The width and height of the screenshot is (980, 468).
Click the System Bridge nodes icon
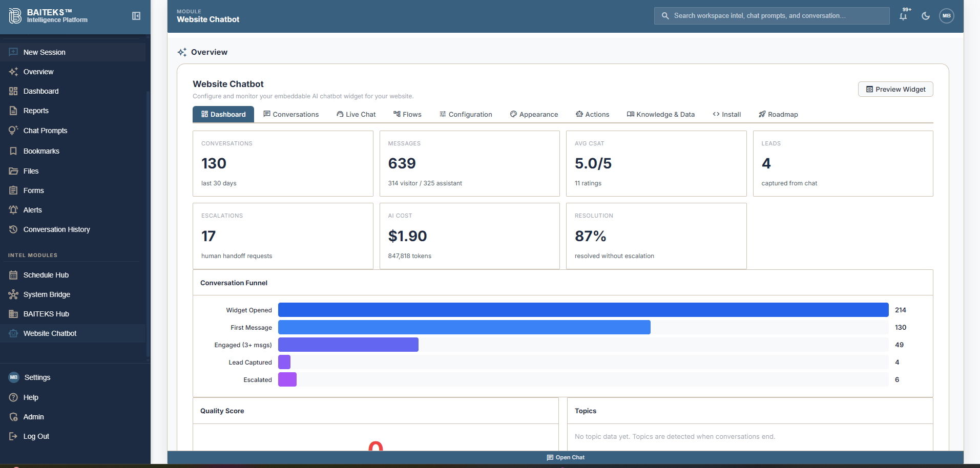pos(13,294)
